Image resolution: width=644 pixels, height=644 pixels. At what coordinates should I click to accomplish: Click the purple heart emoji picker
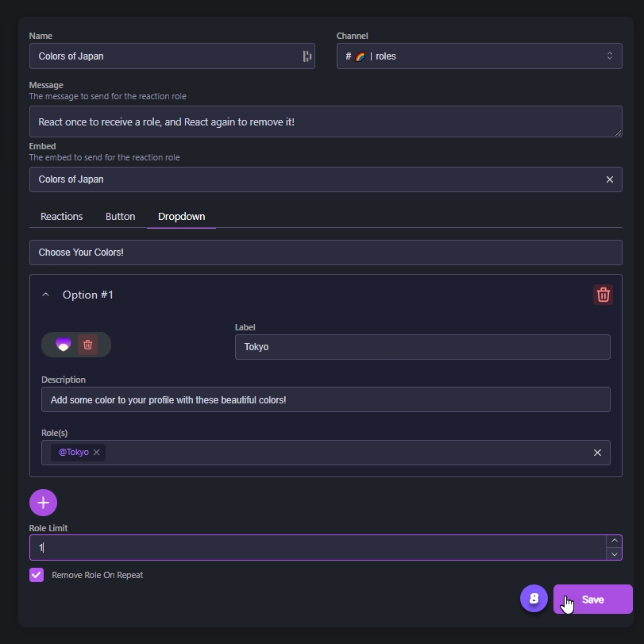point(64,345)
